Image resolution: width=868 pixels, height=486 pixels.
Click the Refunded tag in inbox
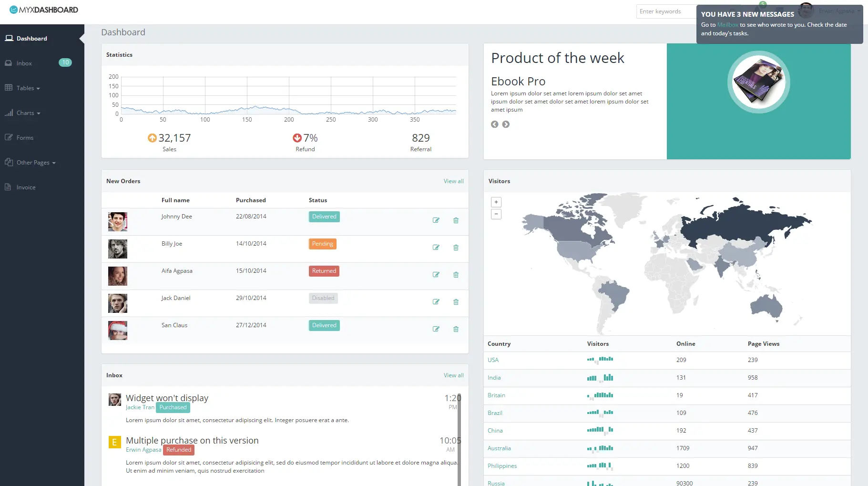pos(179,450)
